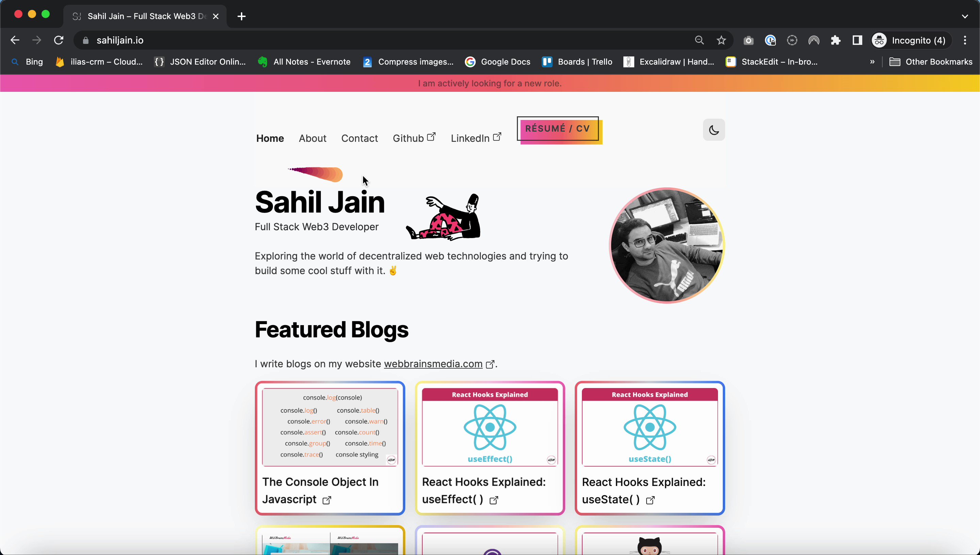Viewport: 980px width, 555px height.
Task: Open the Contact nav item
Action: (359, 138)
